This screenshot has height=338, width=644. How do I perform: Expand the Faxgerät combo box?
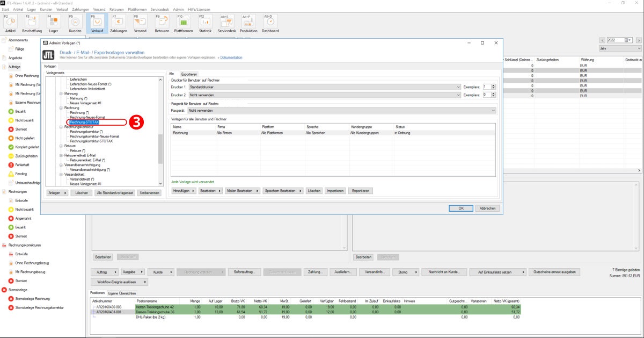[493, 110]
